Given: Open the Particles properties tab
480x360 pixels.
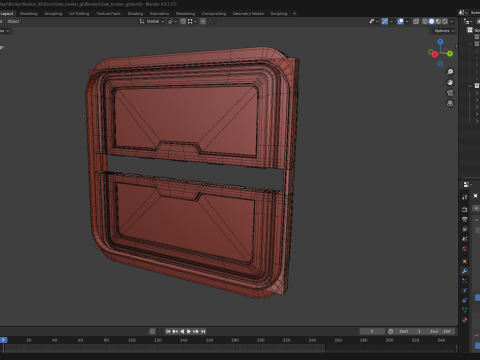Looking at the screenshot, I should [465, 281].
